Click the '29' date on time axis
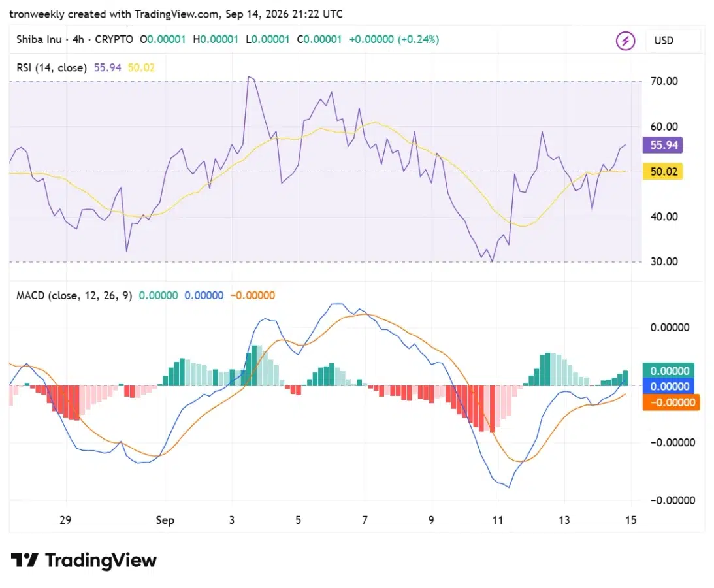This screenshot has height=588, width=714. click(x=65, y=520)
